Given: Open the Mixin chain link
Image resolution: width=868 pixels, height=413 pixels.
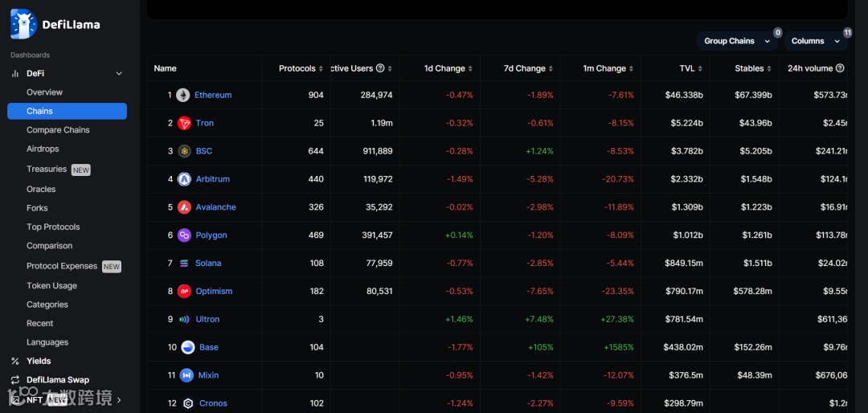Looking at the screenshot, I should click(x=208, y=375).
